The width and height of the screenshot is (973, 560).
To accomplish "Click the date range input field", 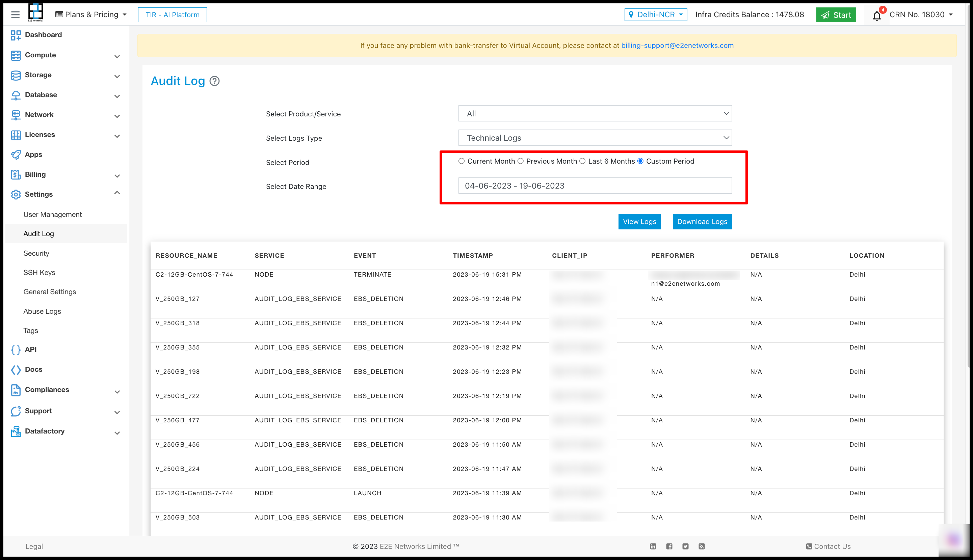I will [595, 186].
